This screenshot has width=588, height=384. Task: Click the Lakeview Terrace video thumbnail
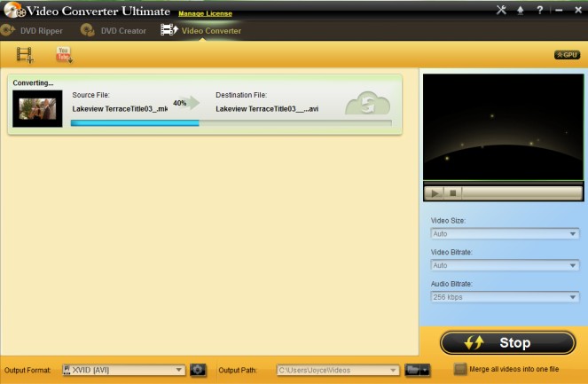[x=37, y=109]
